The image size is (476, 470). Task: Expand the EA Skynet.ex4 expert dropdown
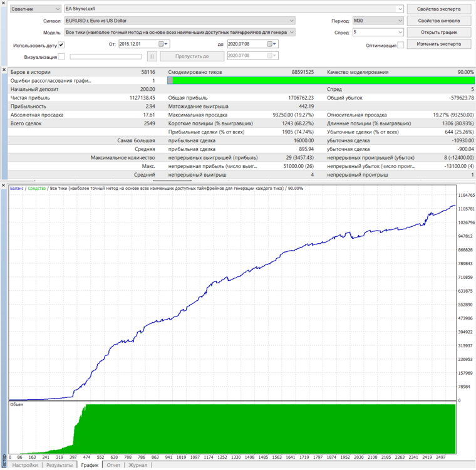coord(400,9)
